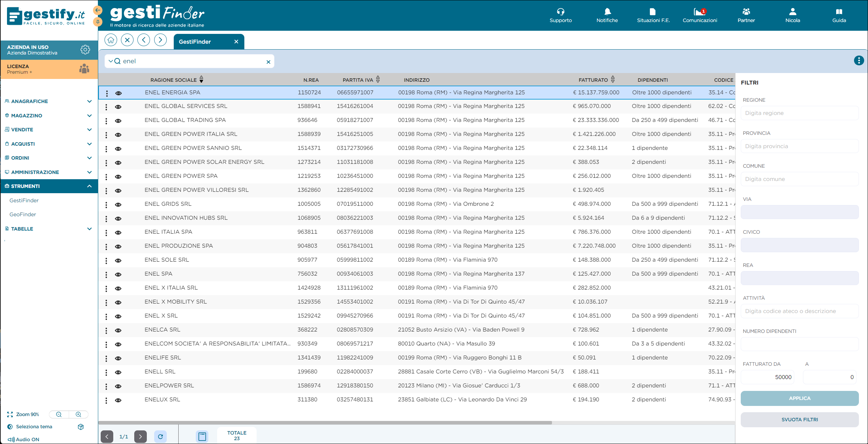Clear the enel search text

coord(268,62)
